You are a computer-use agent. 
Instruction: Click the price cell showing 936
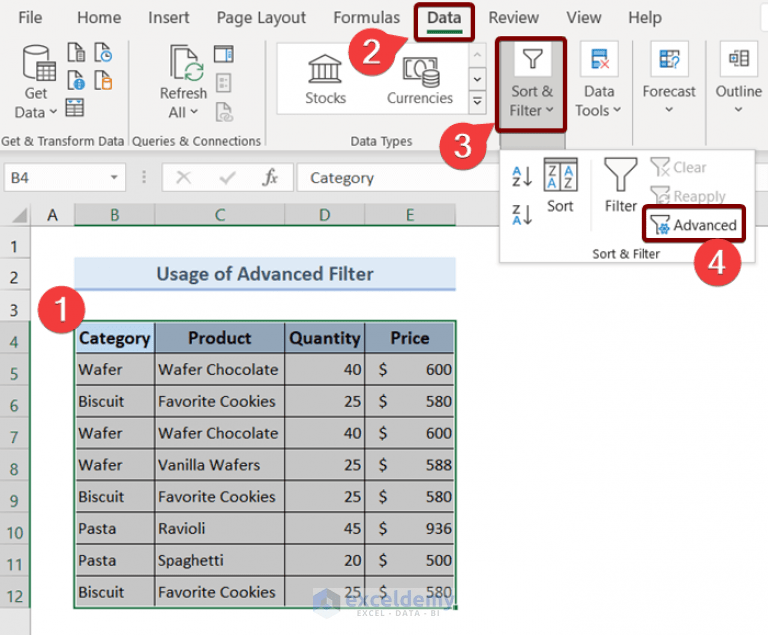(410, 528)
